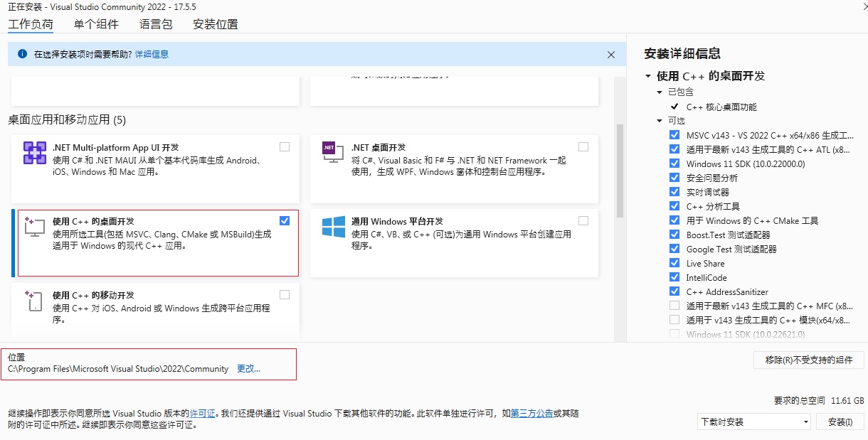The height and width of the screenshot is (440, 868).
Task: Open the 第三方公告 link
Action: (531, 413)
